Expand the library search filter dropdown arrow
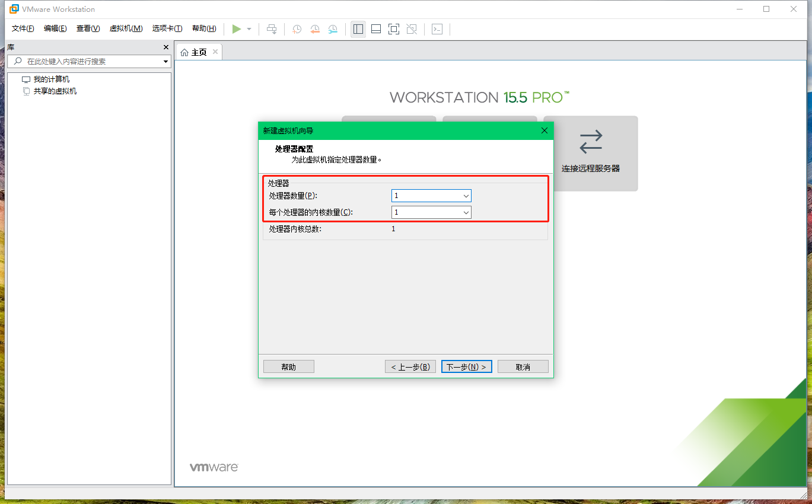 [165, 62]
